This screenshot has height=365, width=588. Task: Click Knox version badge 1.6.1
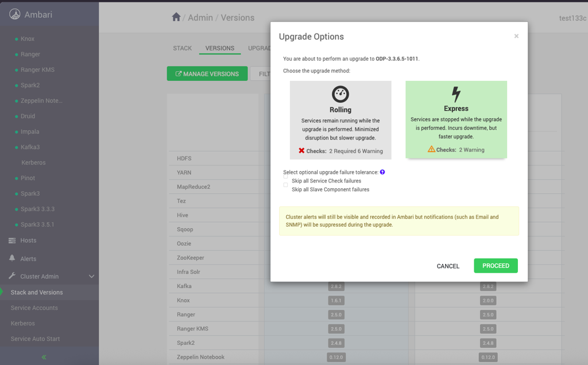pyautogui.click(x=336, y=301)
